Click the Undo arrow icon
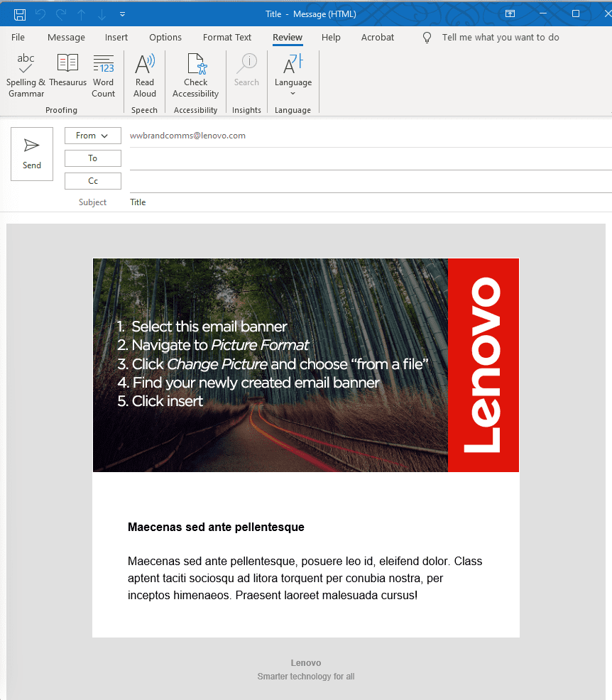612x700 pixels. (x=40, y=14)
